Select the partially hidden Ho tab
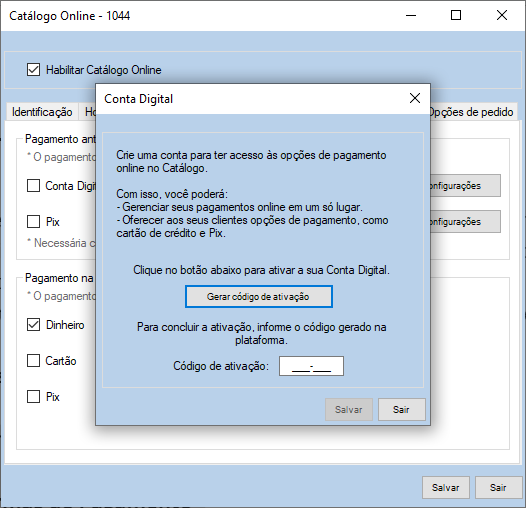The image size is (526, 508). click(x=88, y=112)
